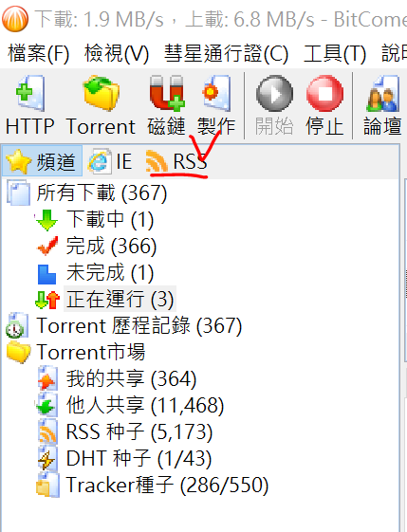Viewport: 407px width, 532px height.
Task: Switch to the IE tab
Action: pos(110,161)
